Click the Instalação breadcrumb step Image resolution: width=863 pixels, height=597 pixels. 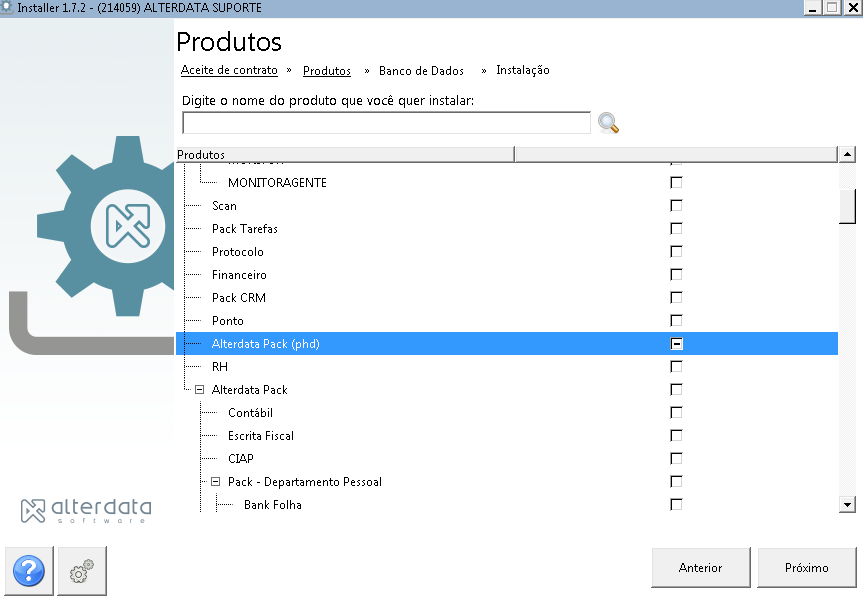tap(523, 70)
